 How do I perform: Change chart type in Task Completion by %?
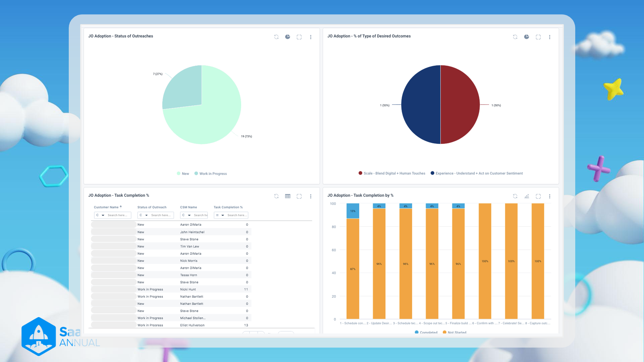click(527, 196)
